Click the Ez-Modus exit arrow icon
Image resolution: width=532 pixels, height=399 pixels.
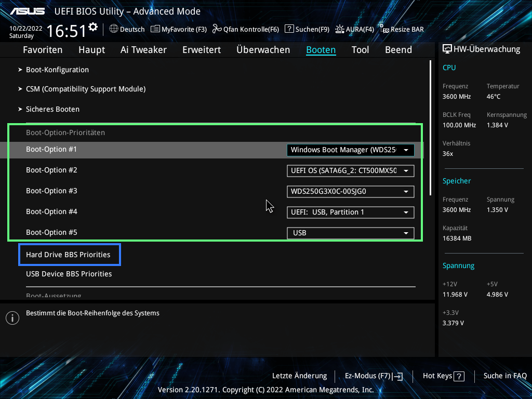click(397, 376)
